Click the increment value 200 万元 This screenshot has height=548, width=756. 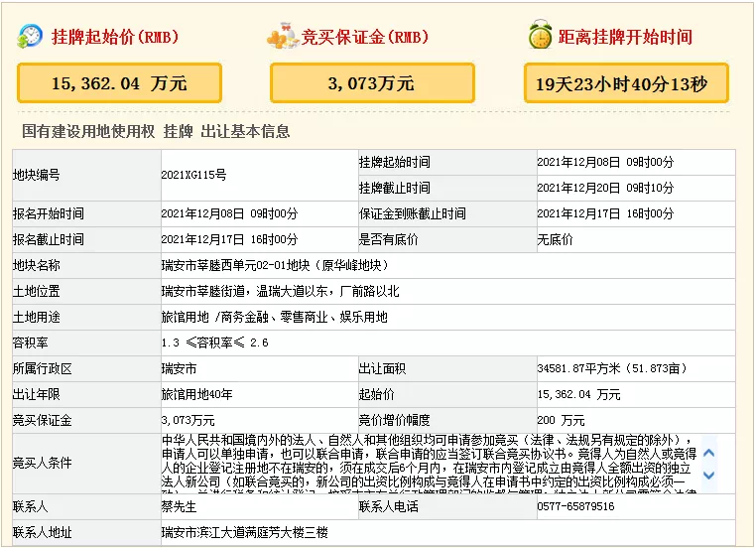pyautogui.click(x=561, y=420)
